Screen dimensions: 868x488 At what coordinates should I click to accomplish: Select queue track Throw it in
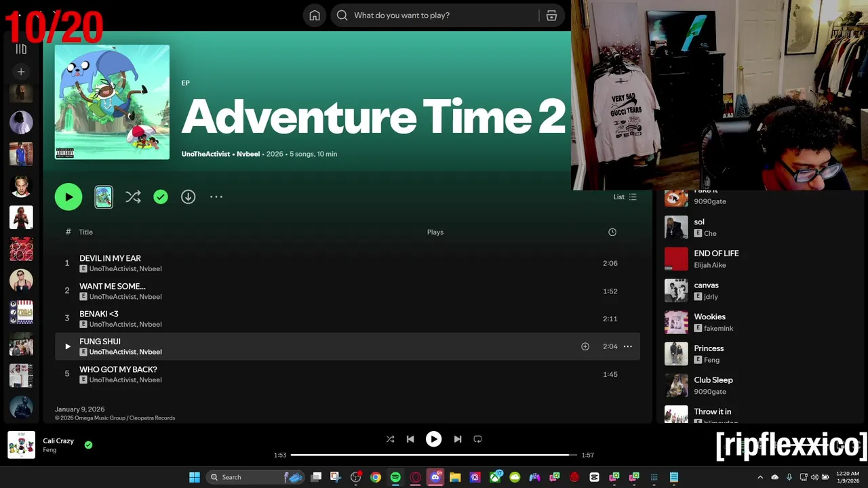[760, 414]
